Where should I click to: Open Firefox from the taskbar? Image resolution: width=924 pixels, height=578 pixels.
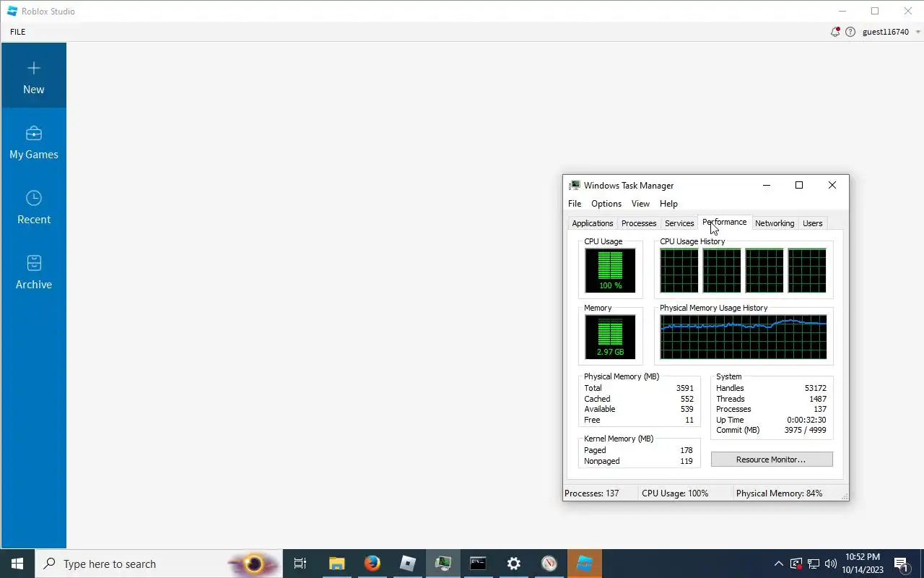tap(372, 564)
